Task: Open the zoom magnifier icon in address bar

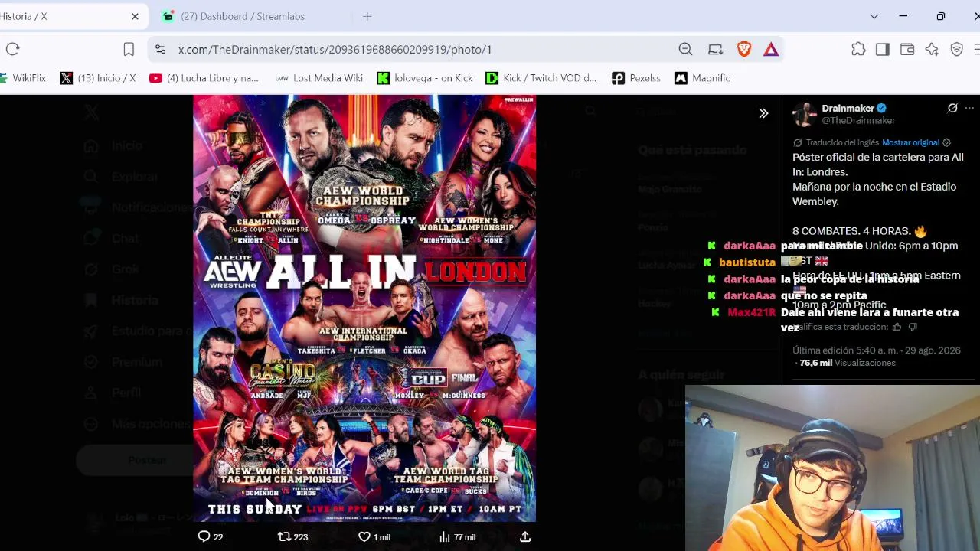Action: click(685, 49)
